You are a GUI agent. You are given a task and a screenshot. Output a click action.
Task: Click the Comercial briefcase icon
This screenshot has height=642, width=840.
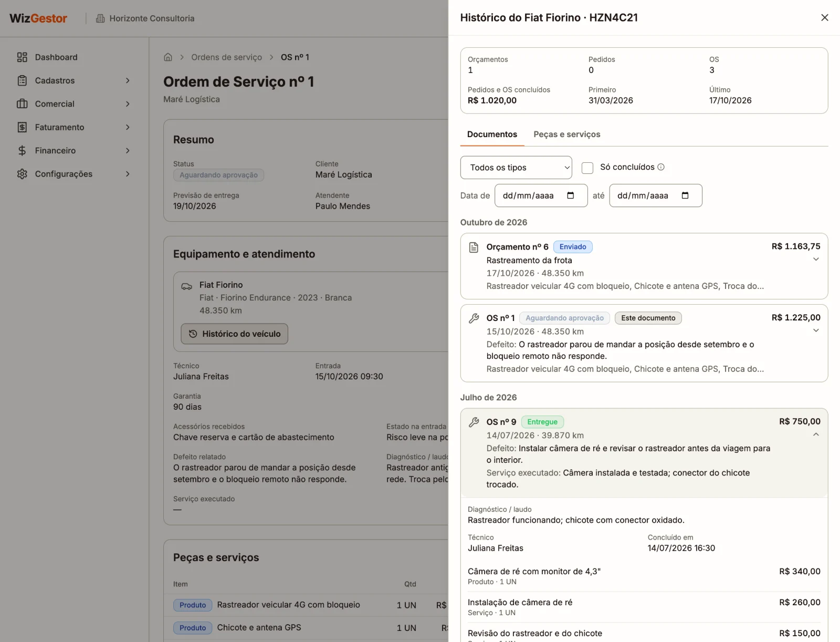(x=22, y=104)
